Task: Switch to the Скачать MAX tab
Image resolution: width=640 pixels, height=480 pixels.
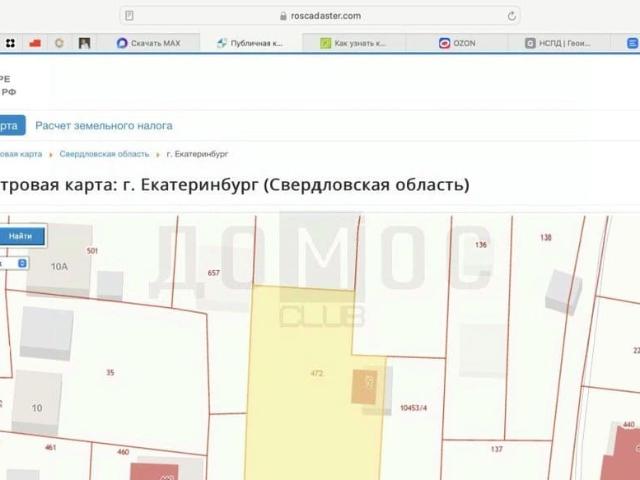Action: (148, 43)
